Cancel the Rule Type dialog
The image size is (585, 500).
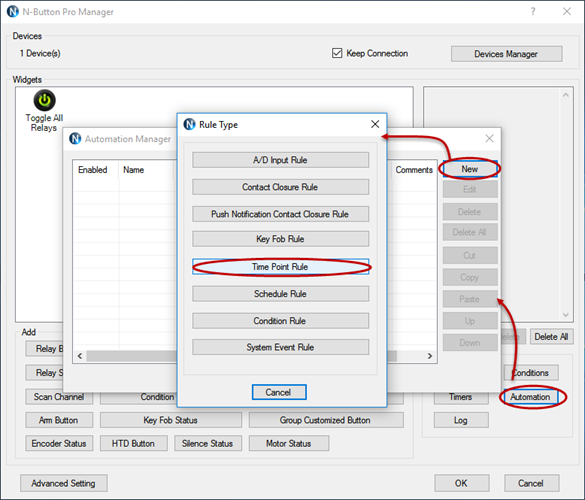click(279, 392)
